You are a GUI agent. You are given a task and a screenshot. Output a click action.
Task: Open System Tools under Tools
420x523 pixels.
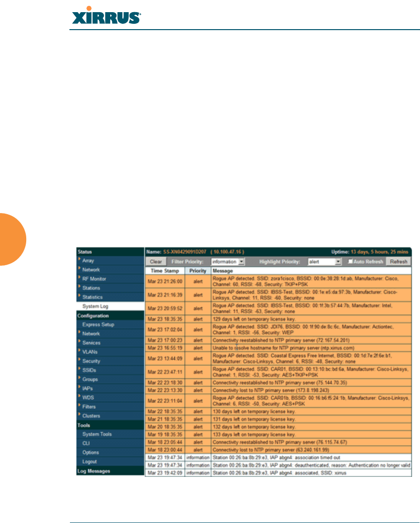[97, 434]
